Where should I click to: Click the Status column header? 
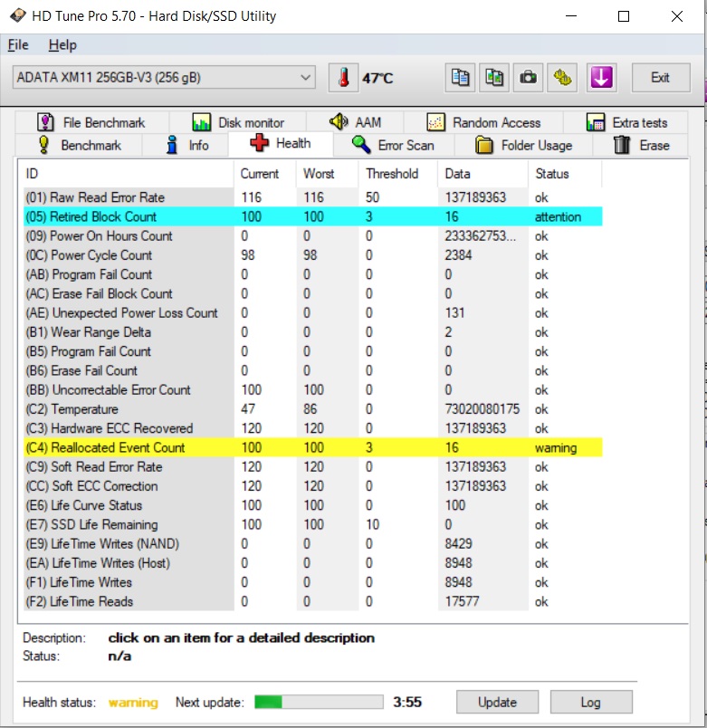tap(565, 174)
